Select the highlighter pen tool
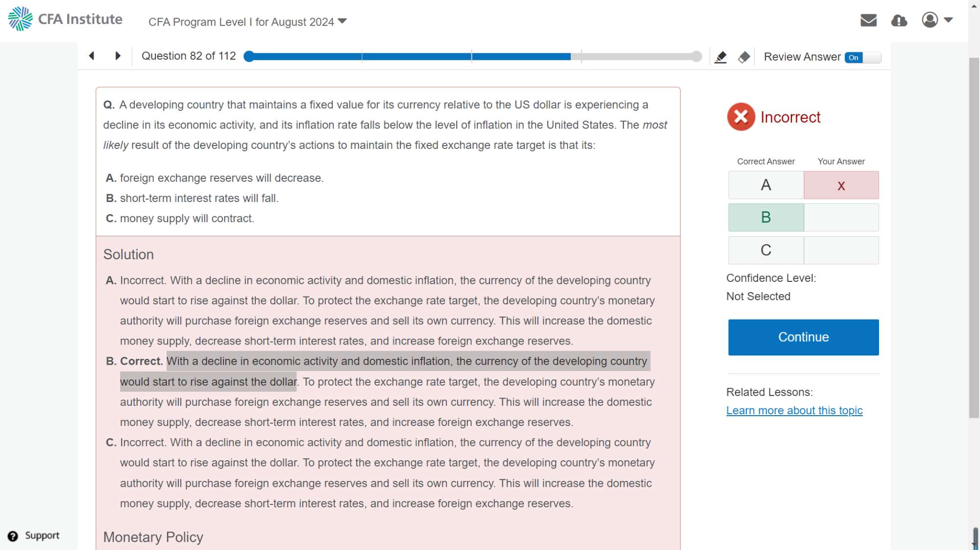 click(x=720, y=57)
